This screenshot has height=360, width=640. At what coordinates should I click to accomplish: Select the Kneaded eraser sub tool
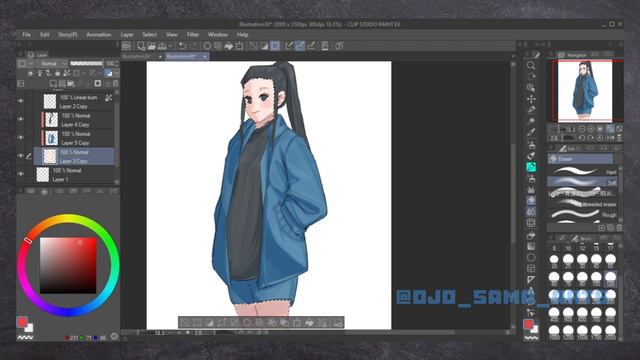(582, 203)
